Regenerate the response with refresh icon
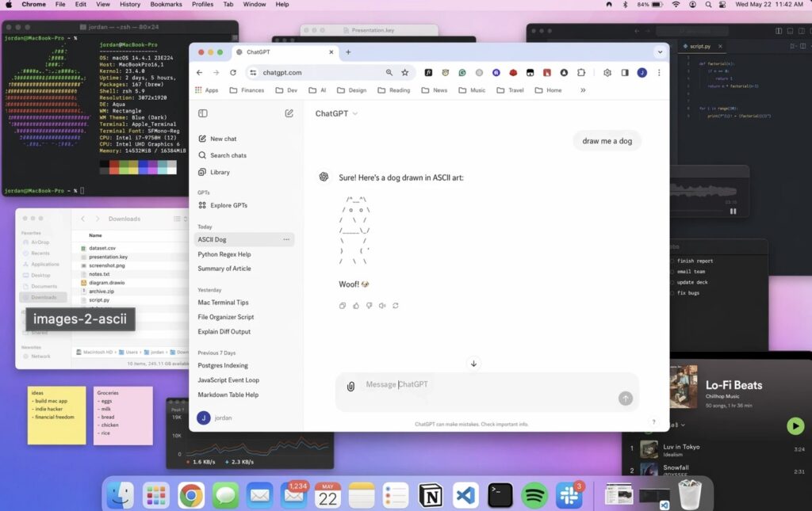Screen dimensions: 812x511 pyautogui.click(x=395, y=306)
